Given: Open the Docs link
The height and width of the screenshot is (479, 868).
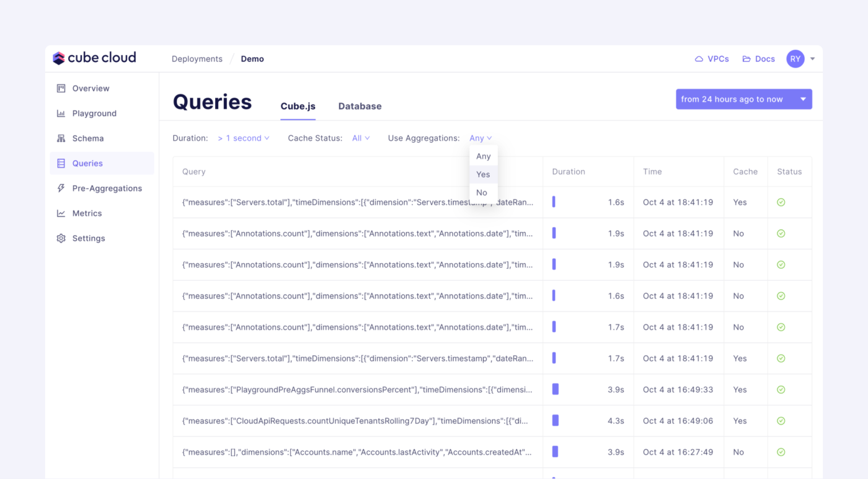Looking at the screenshot, I should 759,59.
